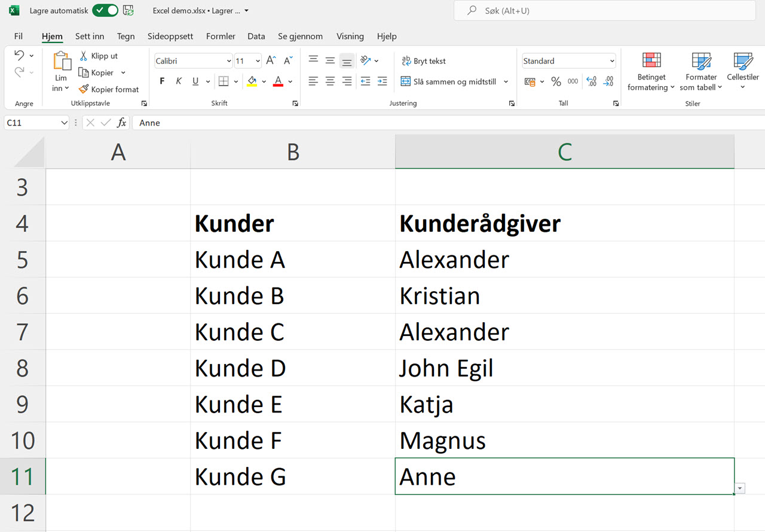Click the Undo arrow icon

click(19, 56)
